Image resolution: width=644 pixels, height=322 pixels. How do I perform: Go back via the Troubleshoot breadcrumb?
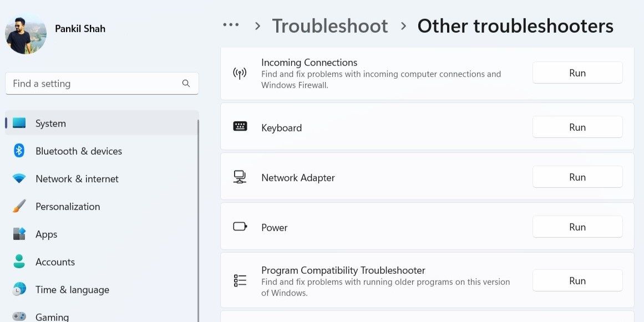[x=329, y=25]
